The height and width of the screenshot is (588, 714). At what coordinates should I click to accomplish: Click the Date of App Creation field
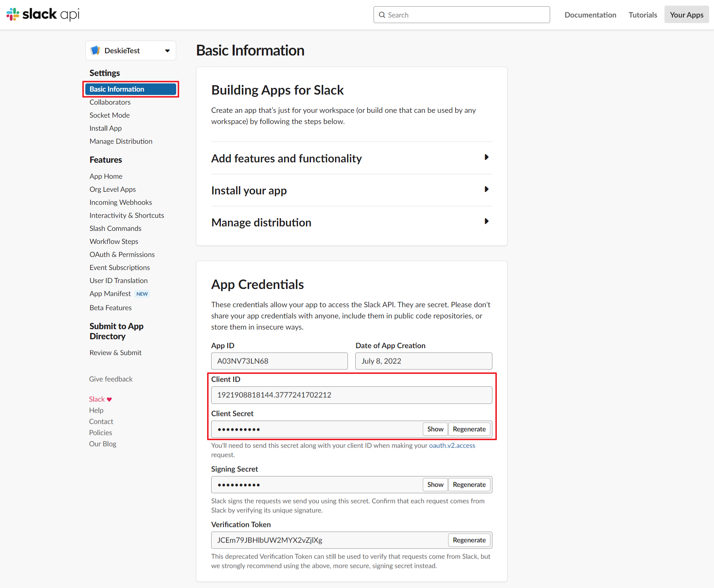[x=423, y=361]
